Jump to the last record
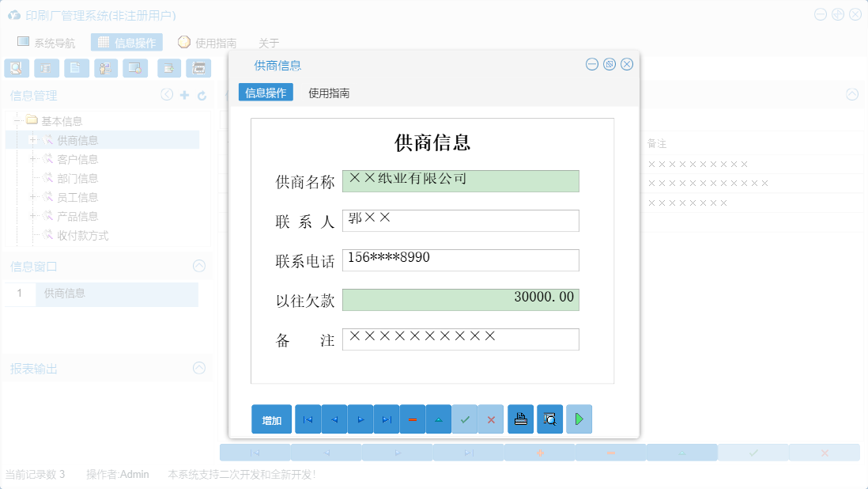This screenshot has width=868, height=489. coord(387,419)
